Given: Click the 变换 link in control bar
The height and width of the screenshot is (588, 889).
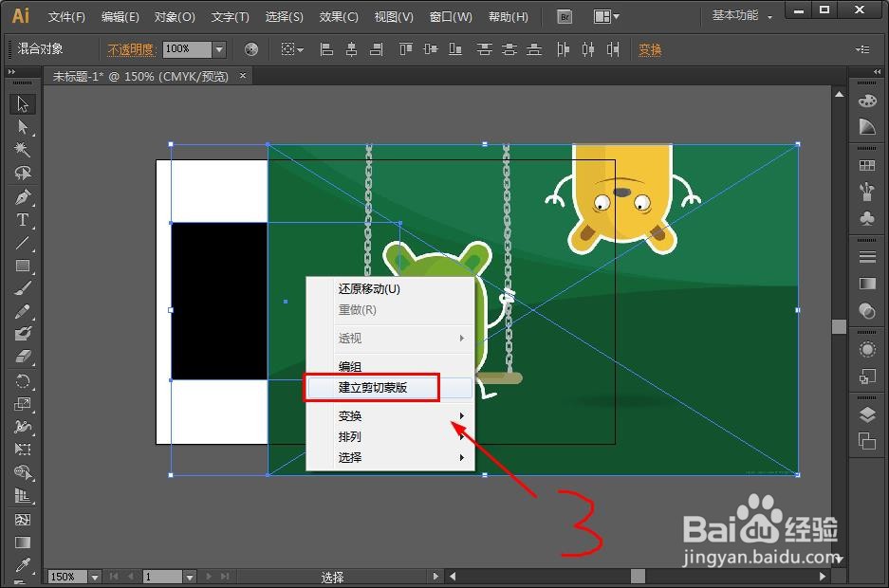Looking at the screenshot, I should [650, 50].
